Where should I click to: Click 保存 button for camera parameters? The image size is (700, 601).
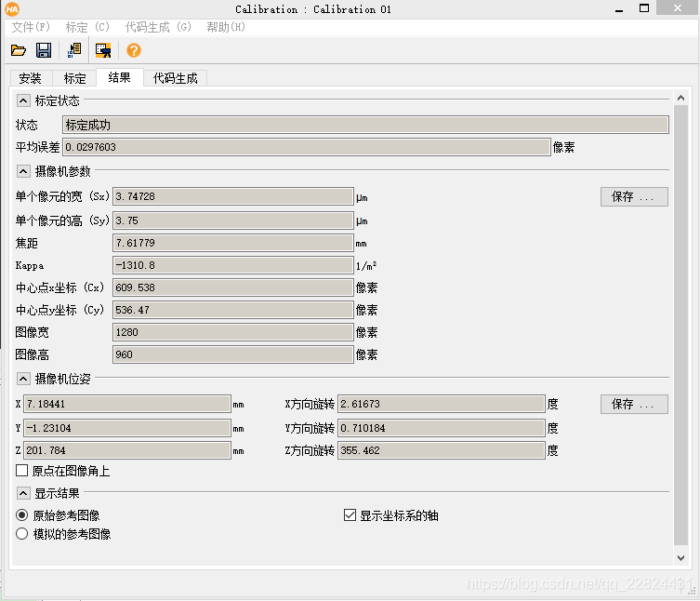634,196
